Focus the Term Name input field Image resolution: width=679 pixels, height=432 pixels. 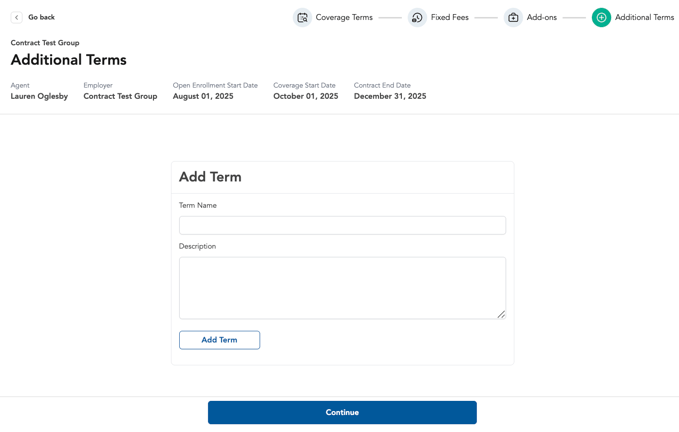pyautogui.click(x=342, y=226)
